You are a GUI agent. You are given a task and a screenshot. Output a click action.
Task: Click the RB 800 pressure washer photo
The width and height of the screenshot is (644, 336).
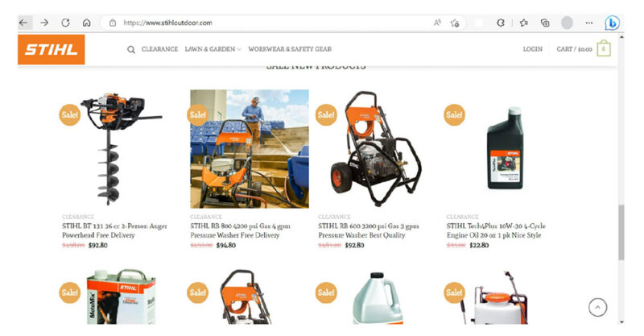point(250,149)
